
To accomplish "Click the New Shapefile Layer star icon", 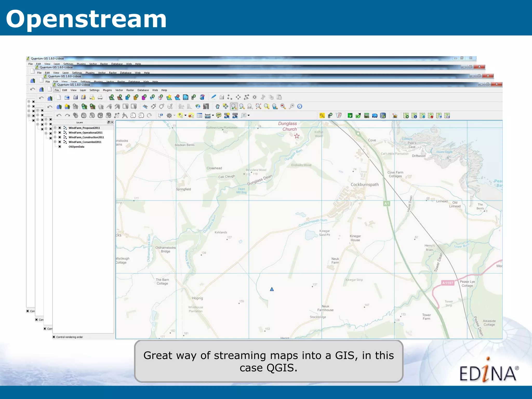I will tap(169, 97).
